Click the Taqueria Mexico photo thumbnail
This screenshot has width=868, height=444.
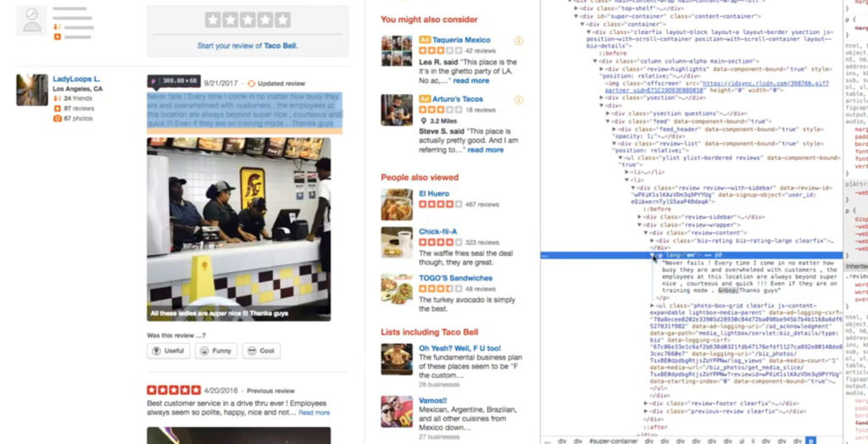pos(397,51)
